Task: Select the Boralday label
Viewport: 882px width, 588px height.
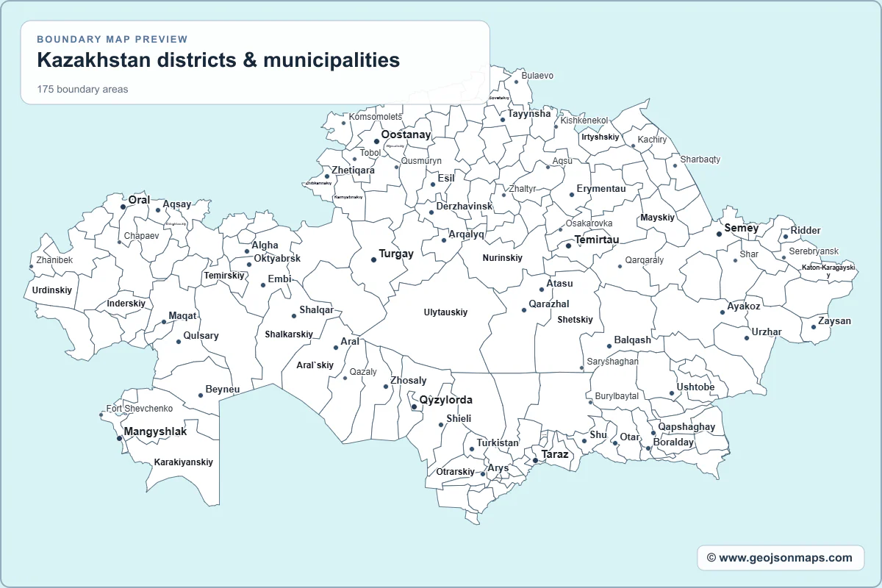Action: tap(673, 442)
